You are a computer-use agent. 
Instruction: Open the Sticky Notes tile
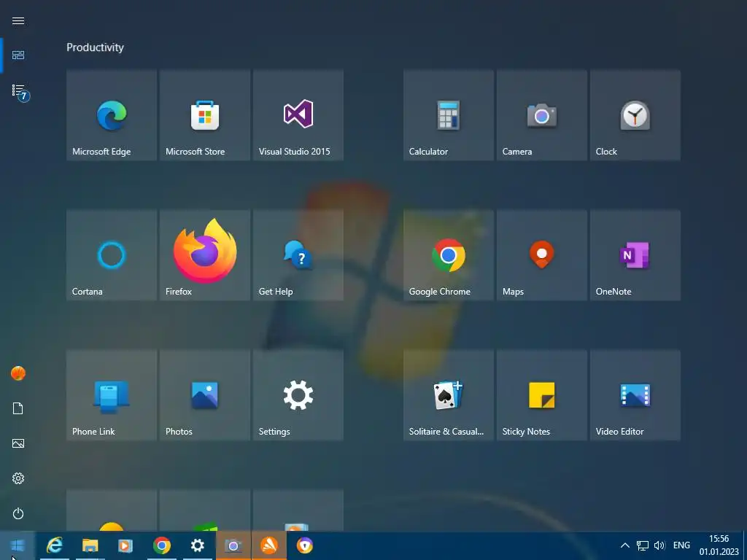pos(542,395)
